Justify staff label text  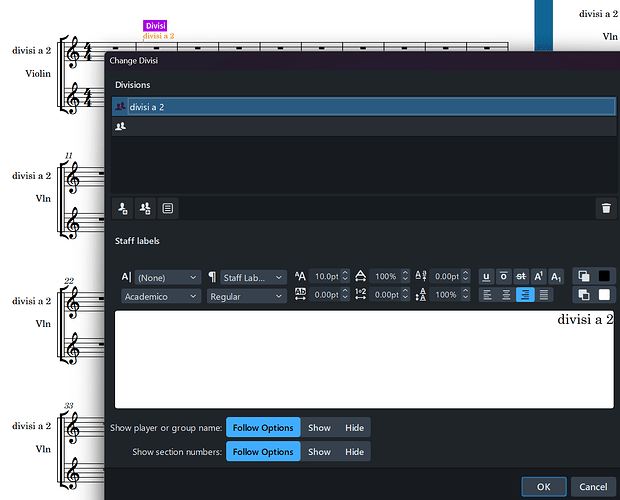544,295
